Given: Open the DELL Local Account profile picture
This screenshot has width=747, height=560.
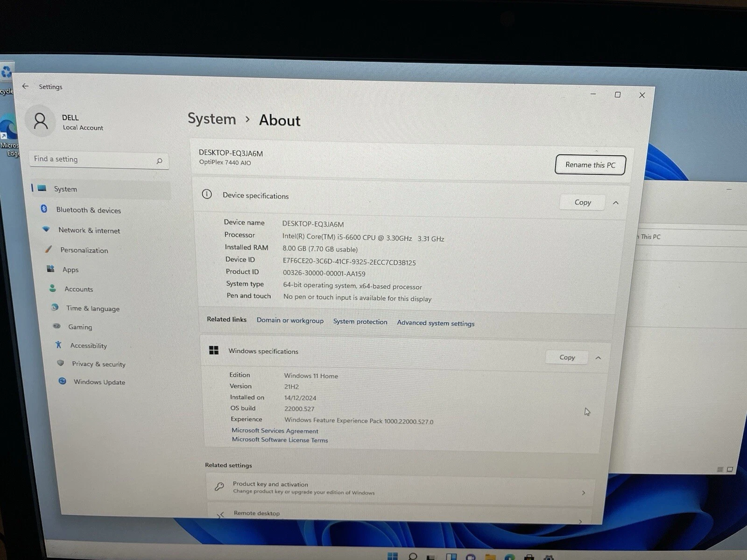Looking at the screenshot, I should pyautogui.click(x=41, y=121).
